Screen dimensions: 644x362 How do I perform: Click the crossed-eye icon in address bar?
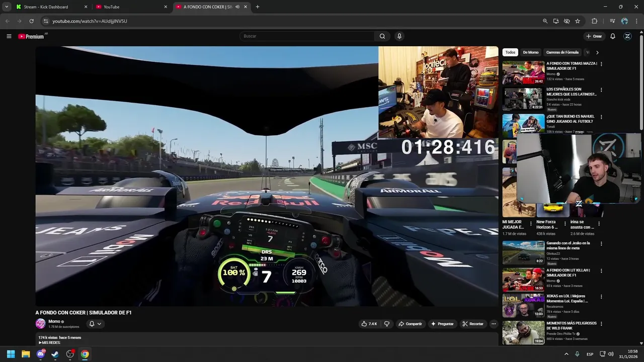point(567,21)
